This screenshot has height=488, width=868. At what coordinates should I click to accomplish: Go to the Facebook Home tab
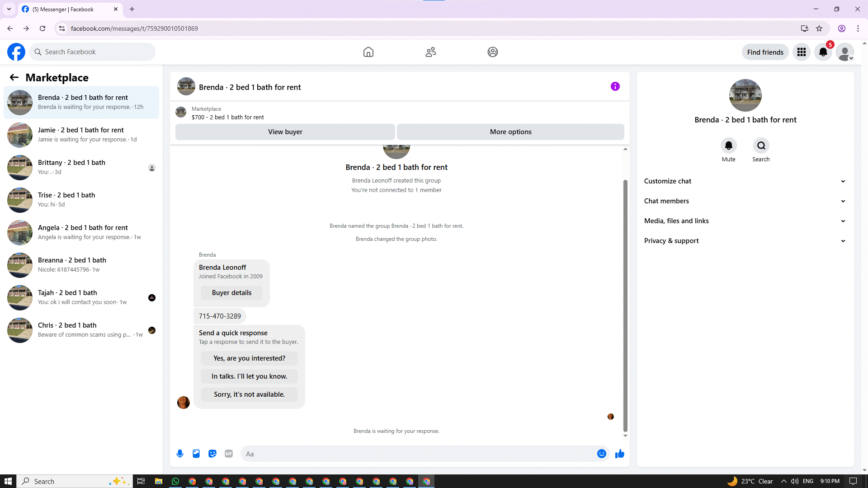[368, 52]
